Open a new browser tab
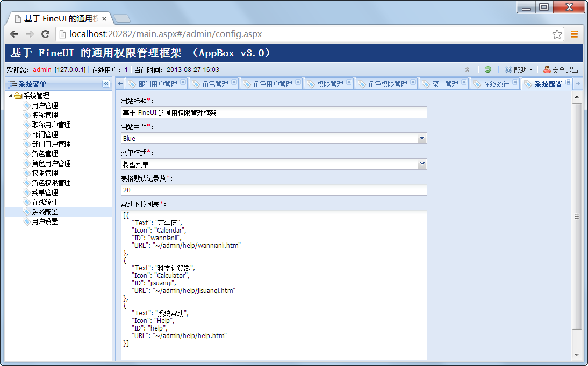This screenshot has height=366, width=588. [x=121, y=18]
